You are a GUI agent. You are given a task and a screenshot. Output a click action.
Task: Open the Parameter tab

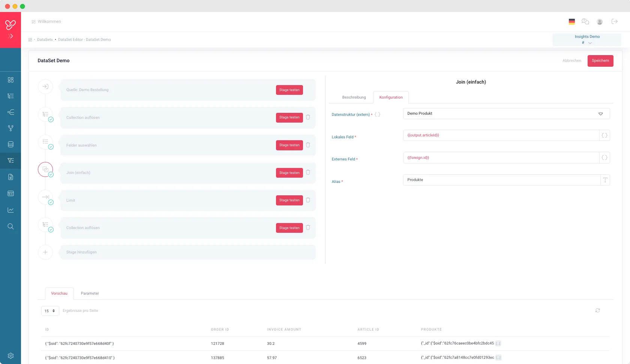coord(90,294)
